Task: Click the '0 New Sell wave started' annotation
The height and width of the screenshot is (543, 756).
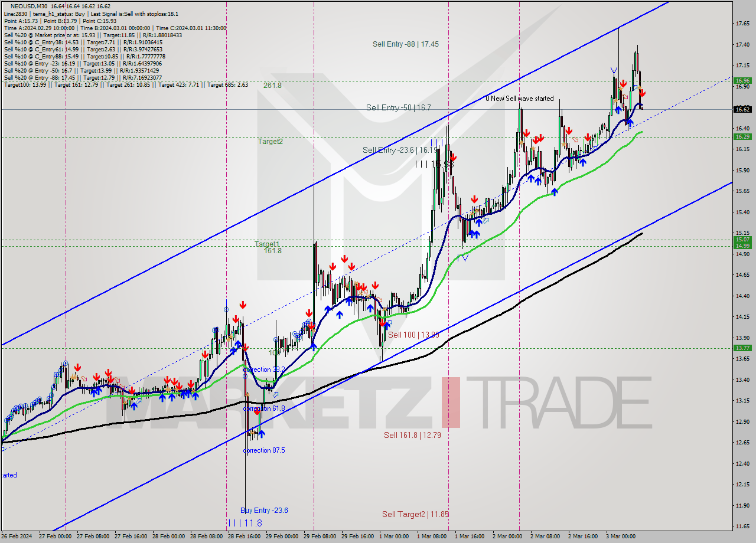Action: pyautogui.click(x=520, y=99)
